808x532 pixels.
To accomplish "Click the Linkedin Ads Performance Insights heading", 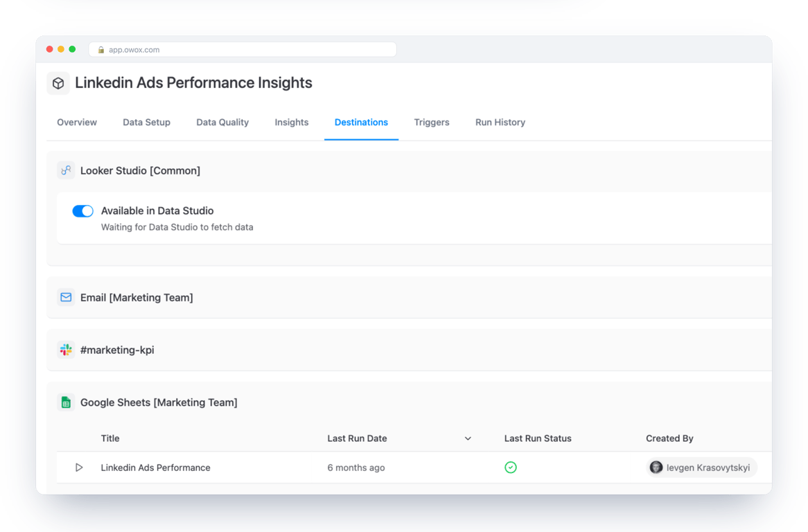I will 194,83.
